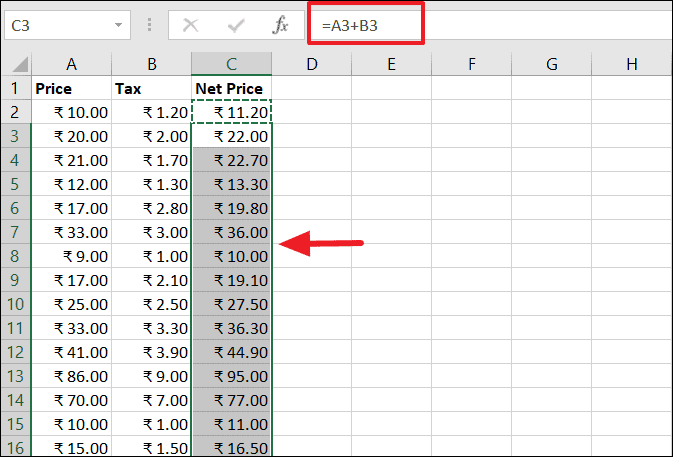Click cell A12 showing ₹ 41.00
This screenshot has width=673, height=457.
71,352
